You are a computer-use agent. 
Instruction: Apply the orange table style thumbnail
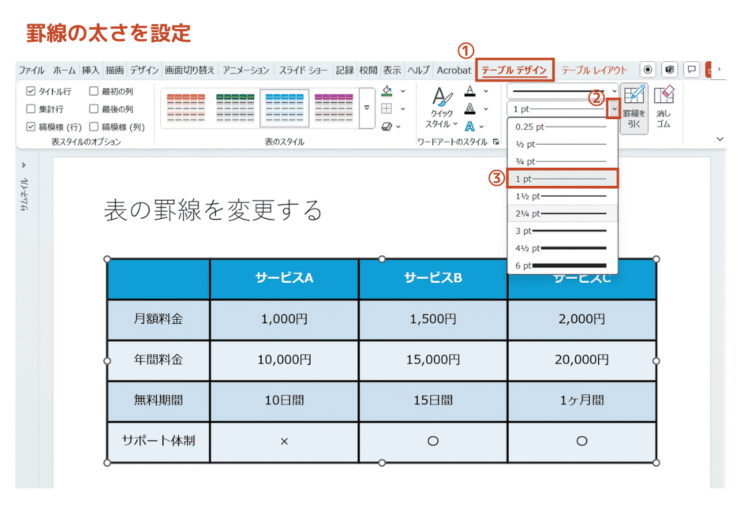tap(185, 108)
